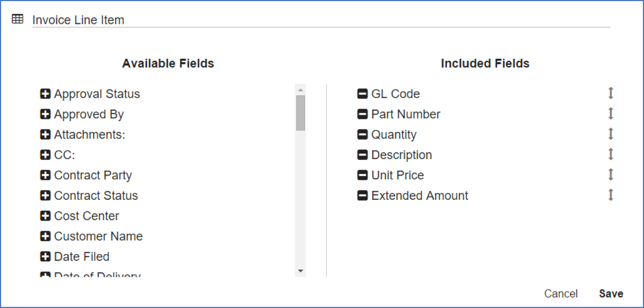Viewport: 644px width, 308px height.
Task: Click the reorder handle for Description
Action: 610,154
